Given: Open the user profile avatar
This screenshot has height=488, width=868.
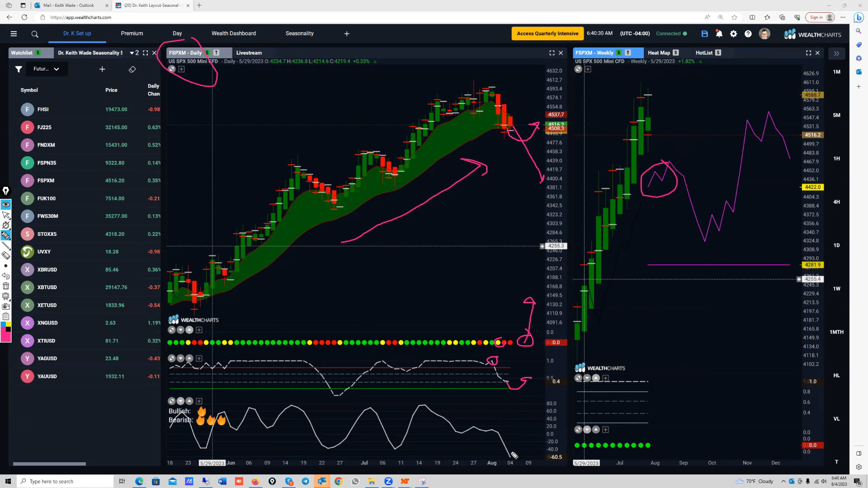Looking at the screenshot, I should click(764, 34).
